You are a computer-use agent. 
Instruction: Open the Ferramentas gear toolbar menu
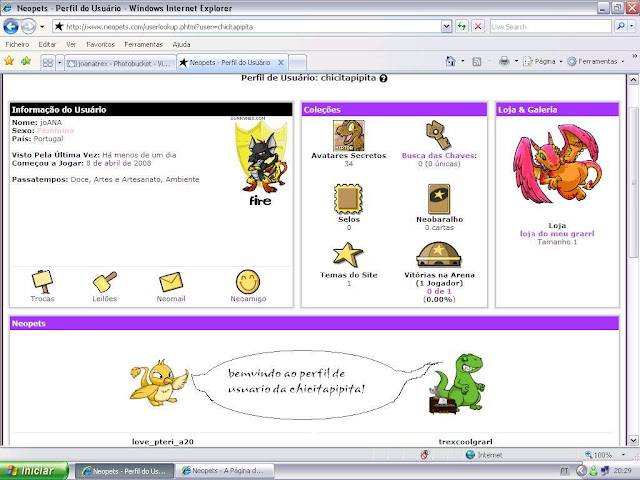click(x=596, y=61)
